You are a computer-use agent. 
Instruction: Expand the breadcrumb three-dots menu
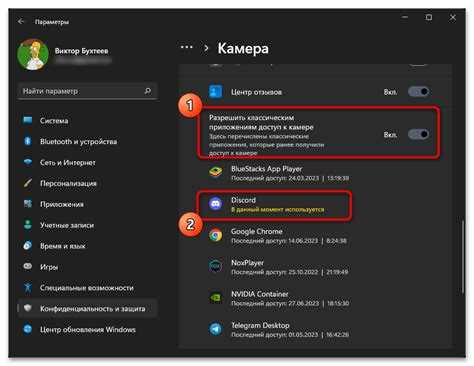point(186,47)
